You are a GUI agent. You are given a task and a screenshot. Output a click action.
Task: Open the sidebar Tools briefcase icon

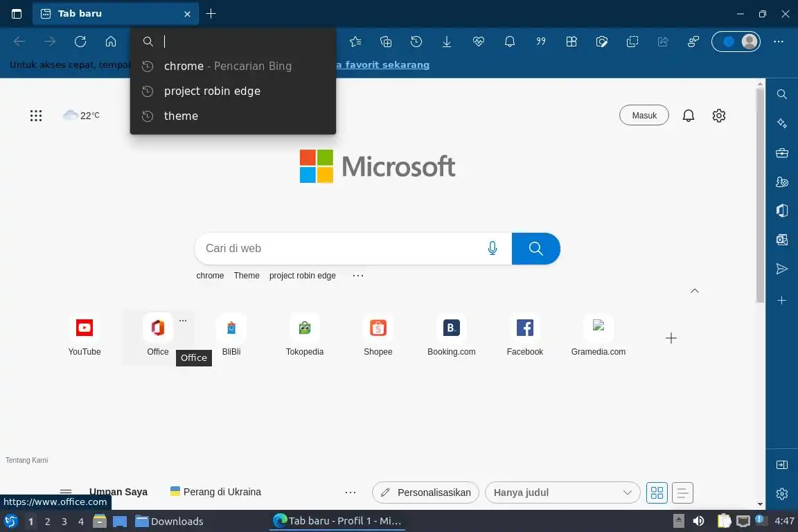pos(782,152)
